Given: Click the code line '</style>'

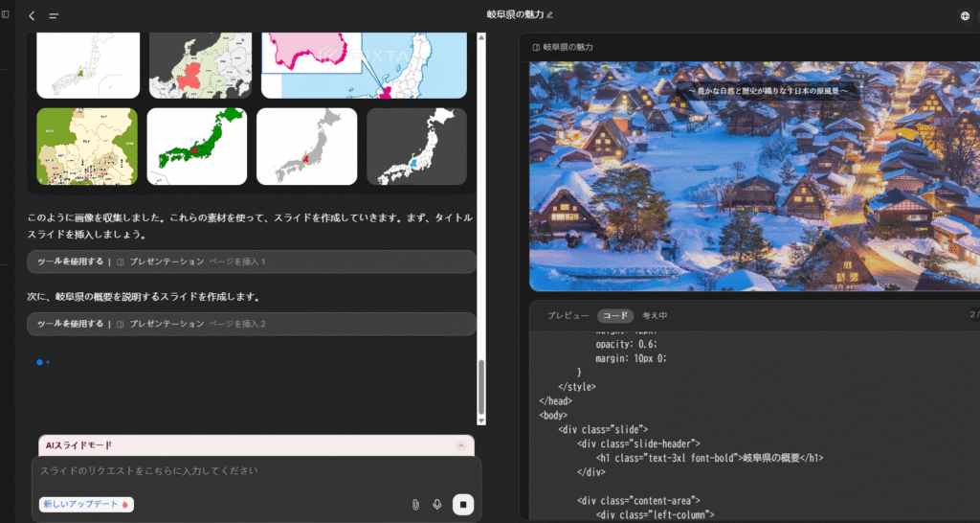Looking at the screenshot, I should point(577,387).
